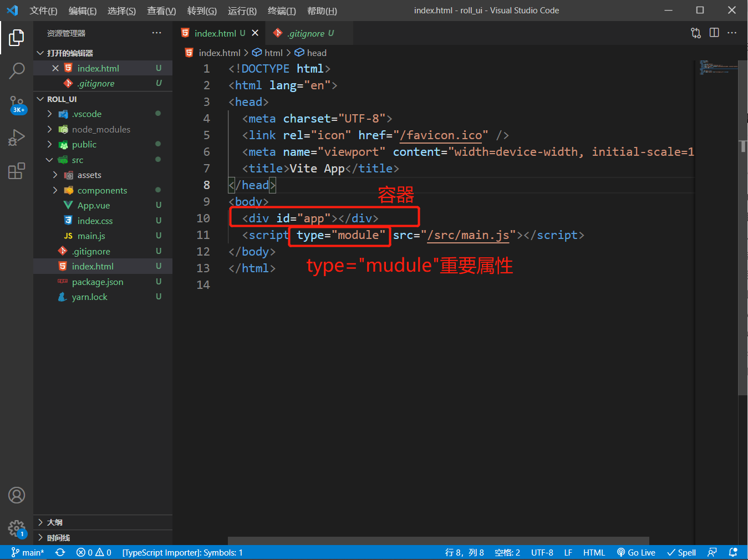The width and height of the screenshot is (748, 560).
Task: Open the Extensions view
Action: (x=17, y=171)
